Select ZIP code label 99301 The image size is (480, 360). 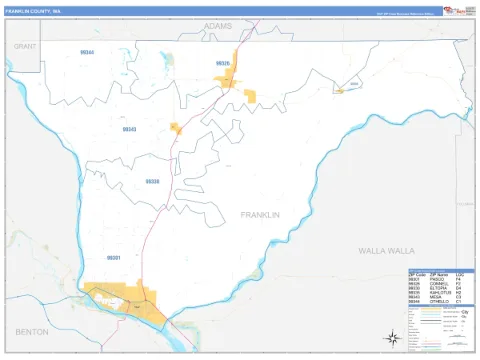114,258
